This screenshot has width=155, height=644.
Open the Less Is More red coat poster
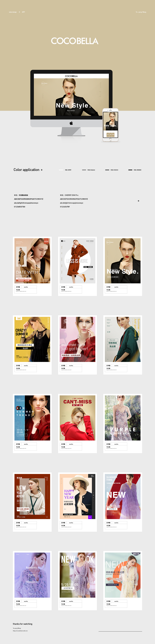click(x=78, y=261)
